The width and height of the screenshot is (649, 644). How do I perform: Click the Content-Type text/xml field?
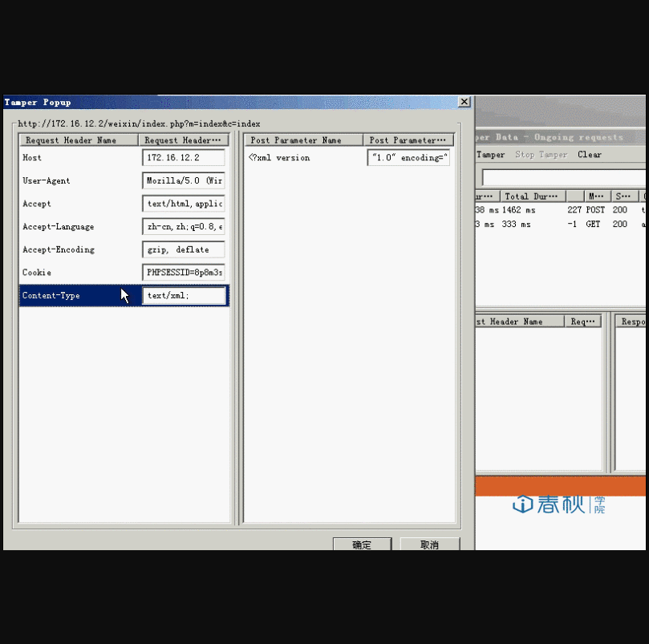pos(184,295)
